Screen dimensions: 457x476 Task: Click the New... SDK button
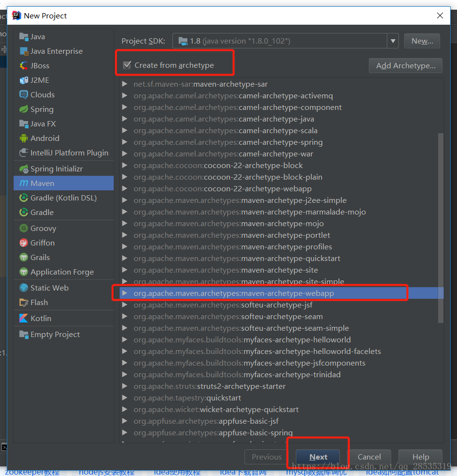click(x=422, y=41)
